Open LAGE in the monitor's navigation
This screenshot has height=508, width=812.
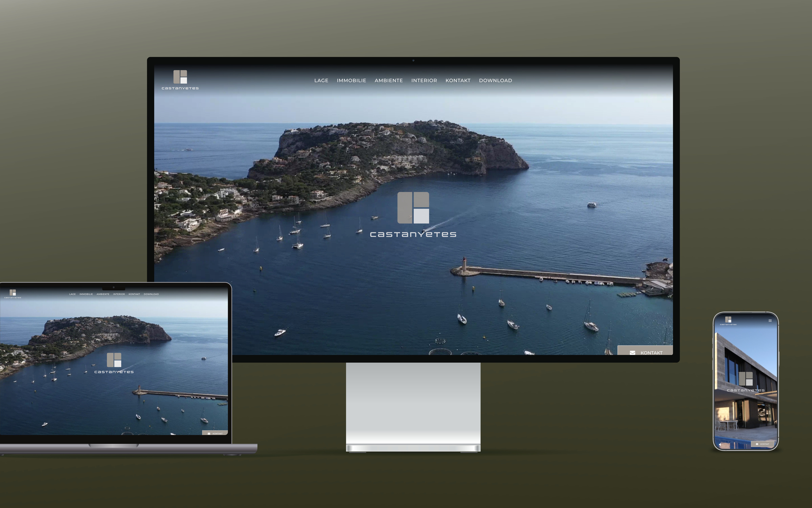click(x=321, y=81)
